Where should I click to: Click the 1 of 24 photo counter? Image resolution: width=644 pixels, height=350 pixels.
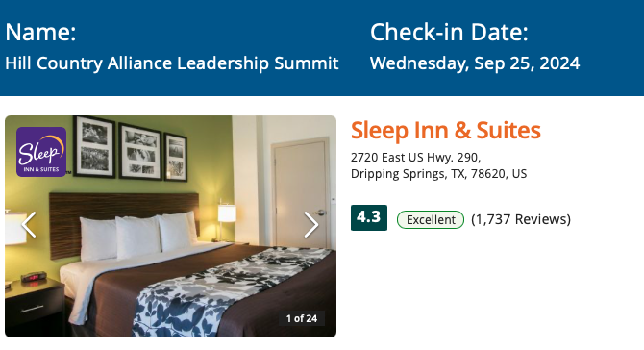coord(302,318)
